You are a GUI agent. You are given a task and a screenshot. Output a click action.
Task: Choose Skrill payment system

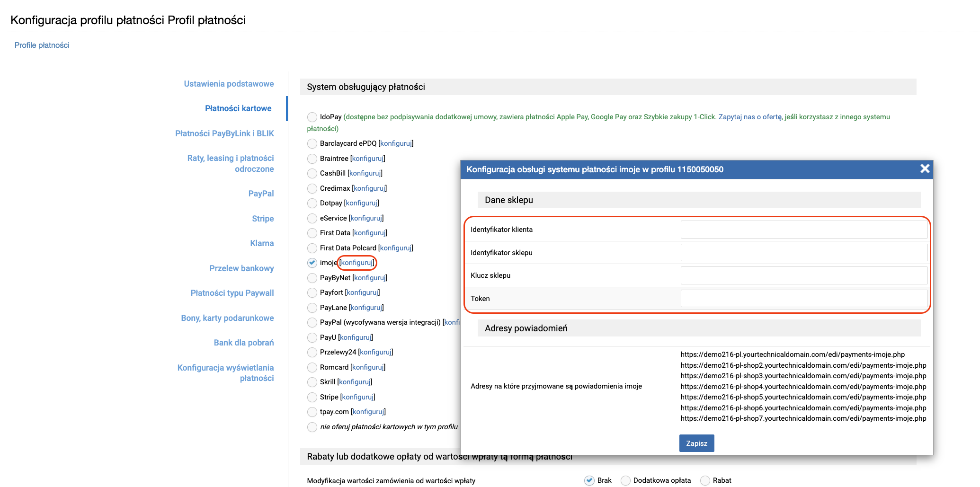click(312, 382)
